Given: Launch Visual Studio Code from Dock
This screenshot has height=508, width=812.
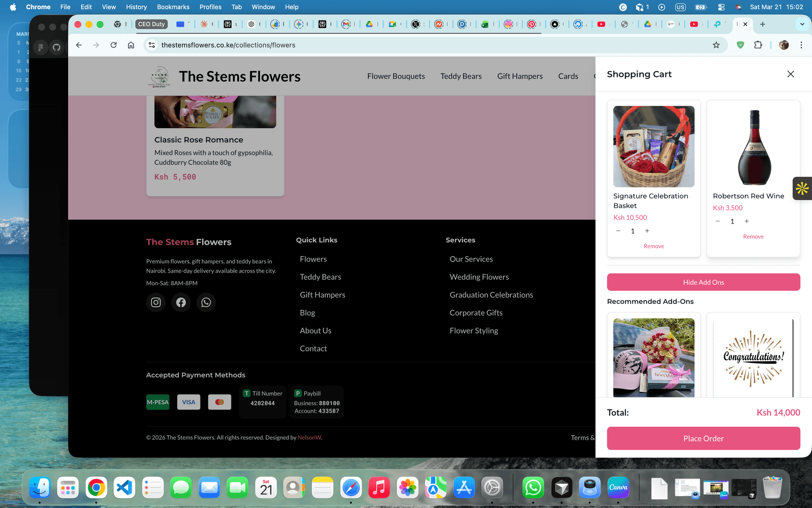Looking at the screenshot, I should (124, 488).
